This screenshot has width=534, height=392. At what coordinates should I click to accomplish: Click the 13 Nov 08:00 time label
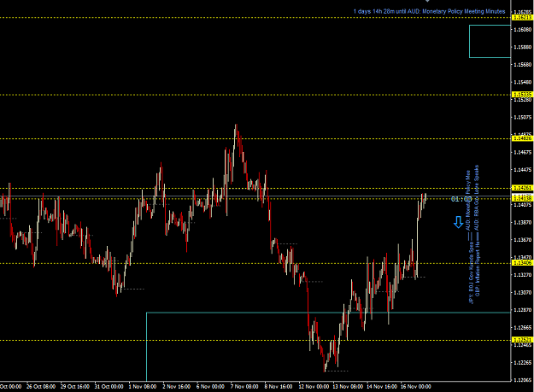click(x=348, y=387)
